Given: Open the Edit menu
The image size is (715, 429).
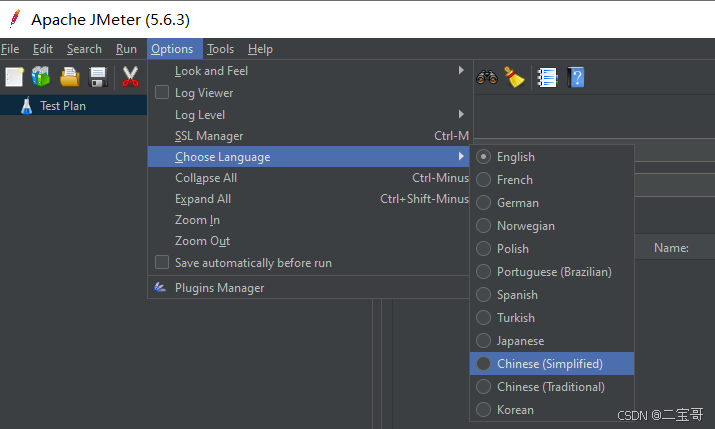Looking at the screenshot, I should click(x=43, y=49).
